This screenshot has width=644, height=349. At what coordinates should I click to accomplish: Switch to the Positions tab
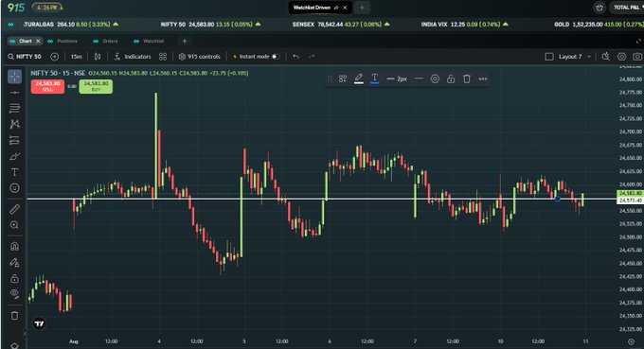pos(63,41)
